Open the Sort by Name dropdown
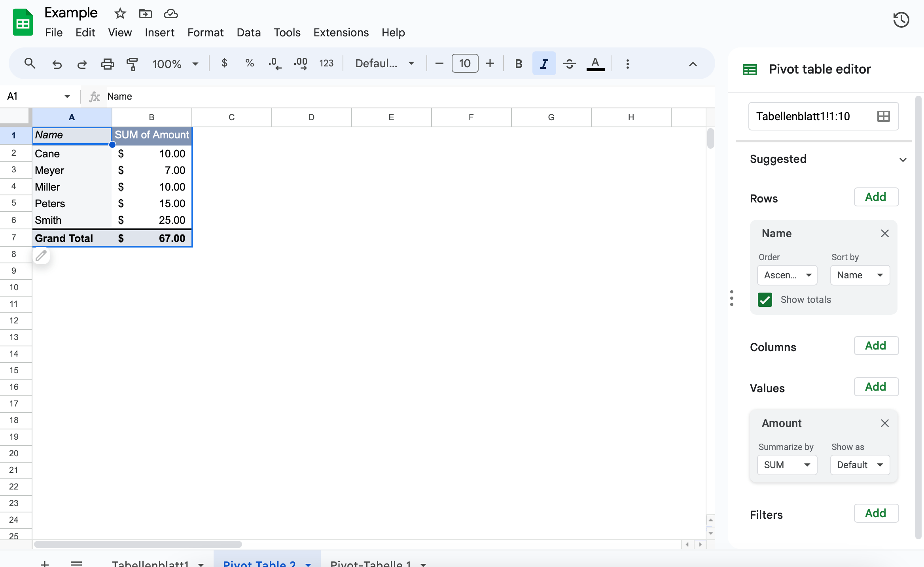This screenshot has width=924, height=567. click(x=860, y=275)
